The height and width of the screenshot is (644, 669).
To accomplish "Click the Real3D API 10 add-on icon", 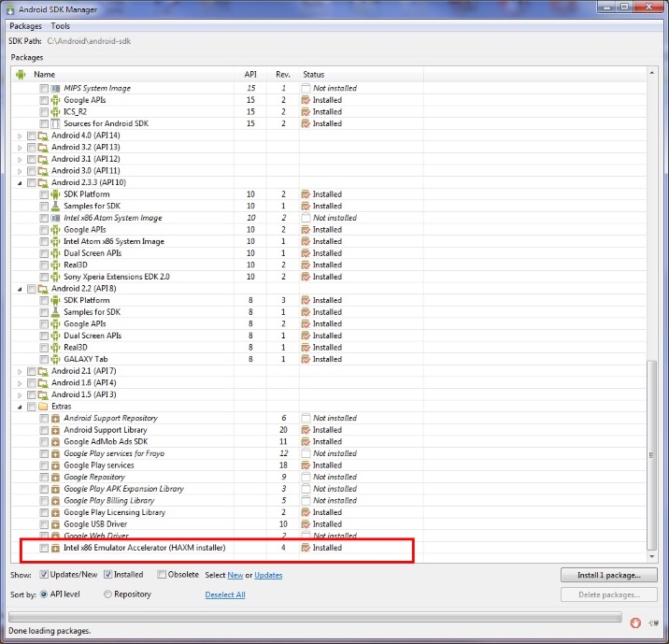I will pos(55,265).
